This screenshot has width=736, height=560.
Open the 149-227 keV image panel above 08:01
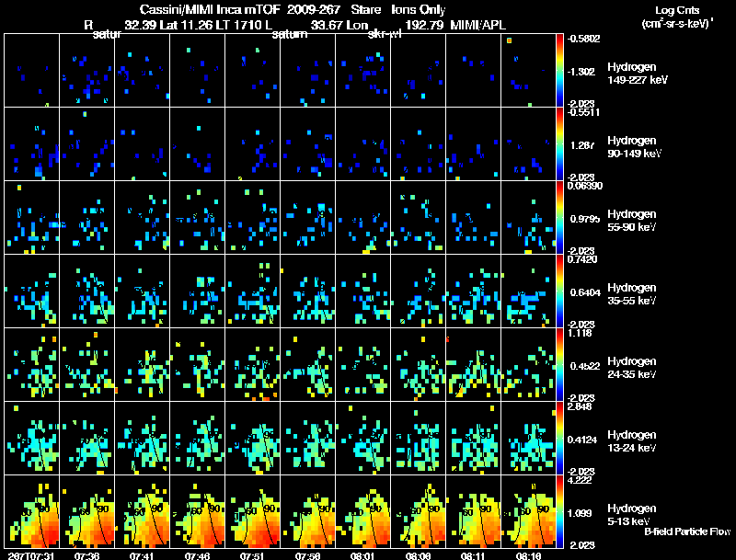362,71
